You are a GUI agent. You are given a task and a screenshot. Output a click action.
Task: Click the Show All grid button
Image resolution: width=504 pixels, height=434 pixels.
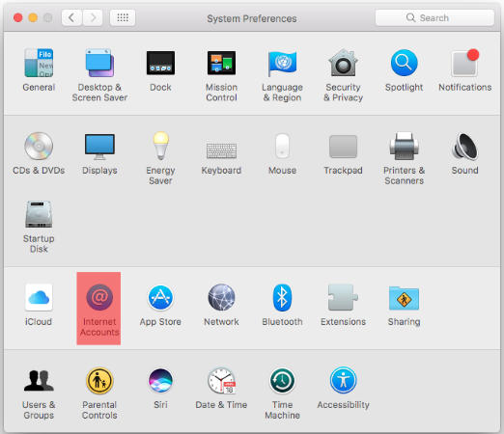tap(123, 17)
